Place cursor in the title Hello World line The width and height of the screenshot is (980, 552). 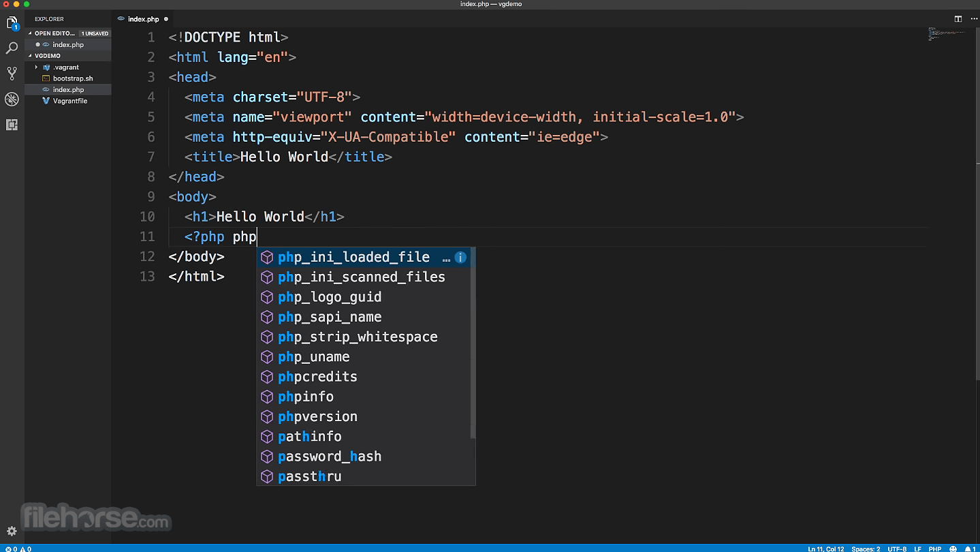[288, 157]
